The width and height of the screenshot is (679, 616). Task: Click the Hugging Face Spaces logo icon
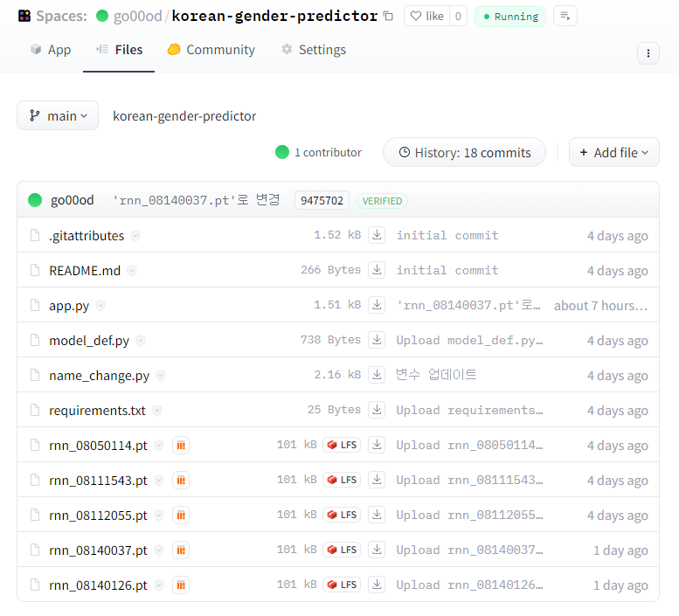(24, 16)
